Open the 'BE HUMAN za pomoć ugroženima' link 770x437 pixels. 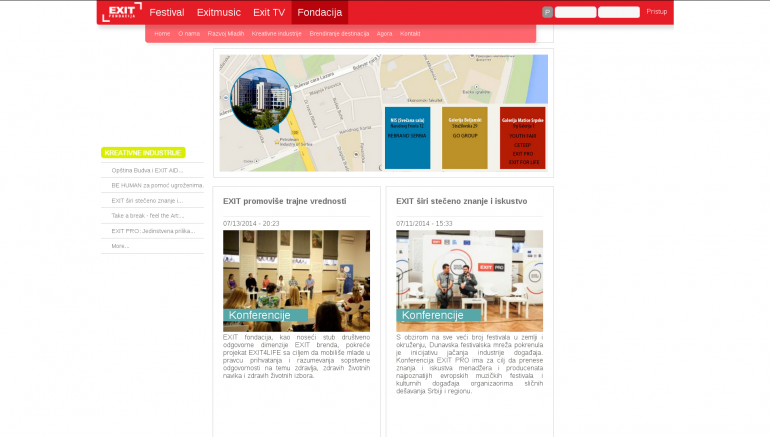point(156,186)
